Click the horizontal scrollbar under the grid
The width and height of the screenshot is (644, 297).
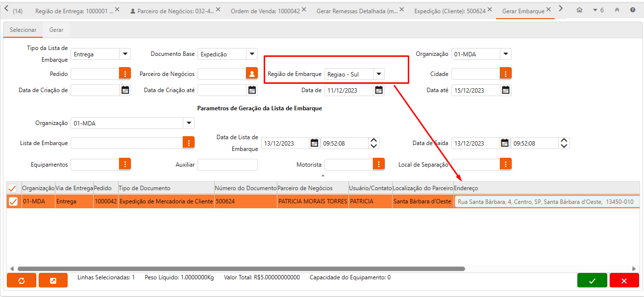tap(240, 269)
